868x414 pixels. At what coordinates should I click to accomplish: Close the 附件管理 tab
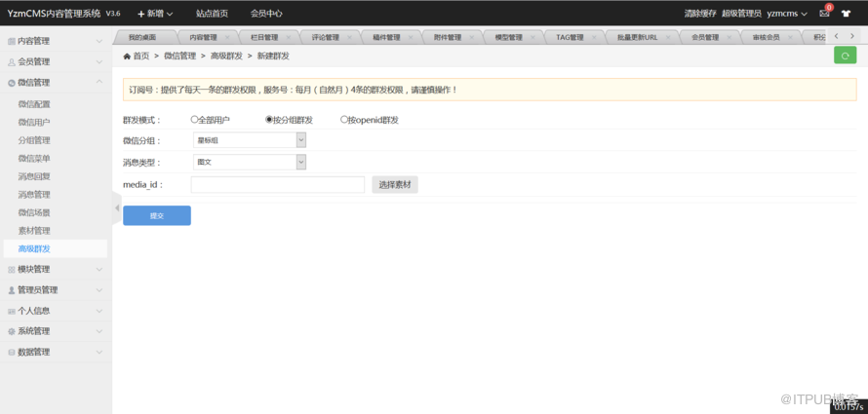coord(471,38)
